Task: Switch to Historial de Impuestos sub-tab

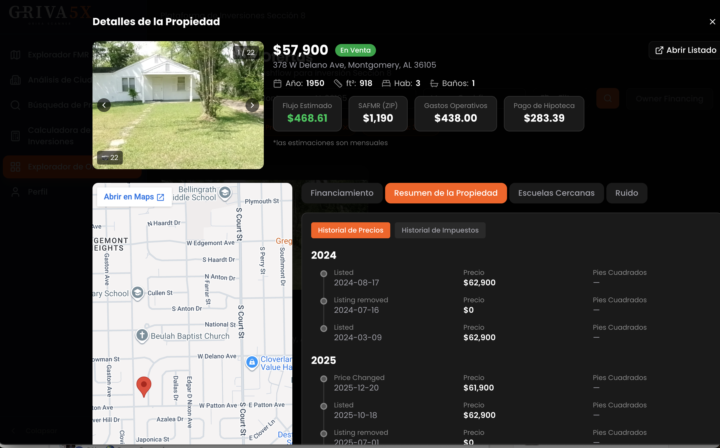Action: tap(440, 230)
